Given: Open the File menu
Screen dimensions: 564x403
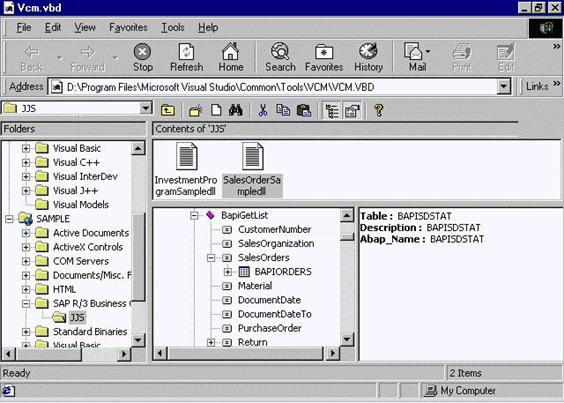Looking at the screenshot, I should coord(24,27).
